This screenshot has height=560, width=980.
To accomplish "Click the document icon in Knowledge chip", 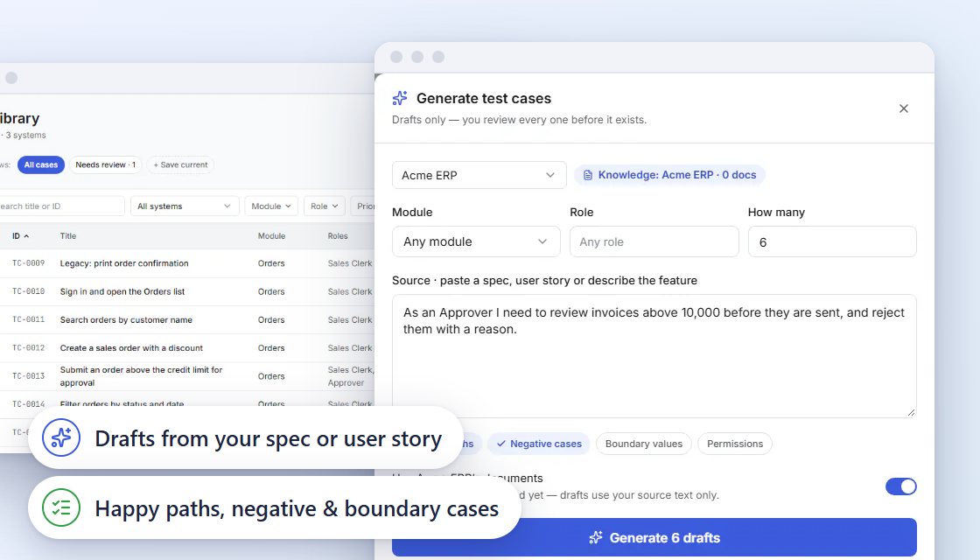I will [x=587, y=176].
